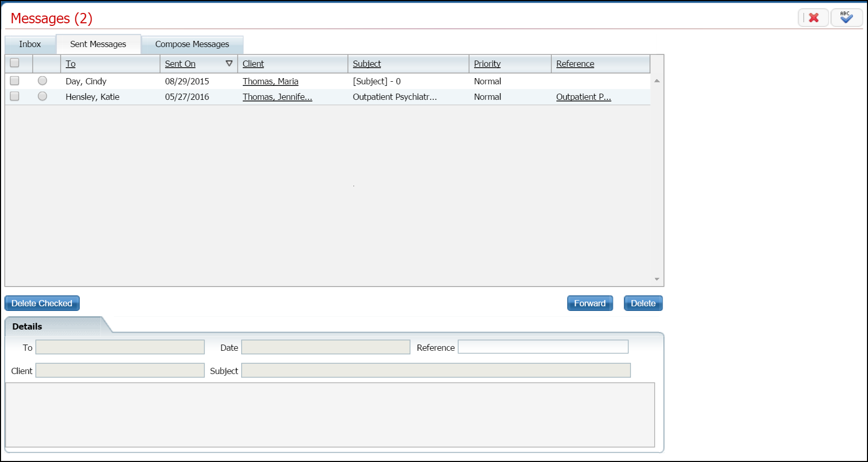
Task: Check the box for Day, Cindy message
Action: [14, 81]
